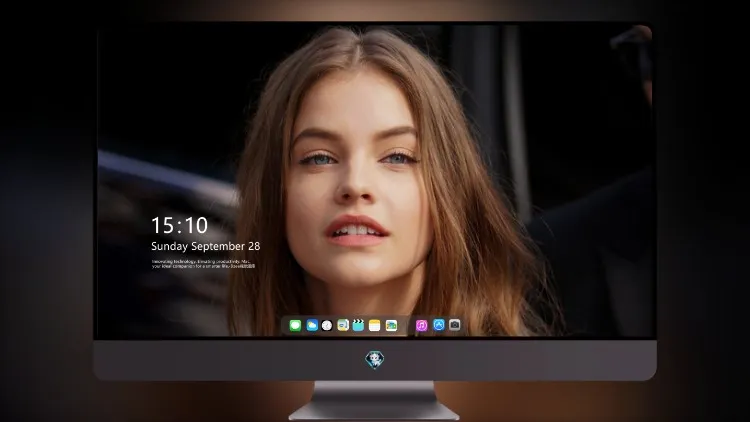Open the Weather app in the dock
This screenshot has width=750, height=422.
pyautogui.click(x=312, y=325)
